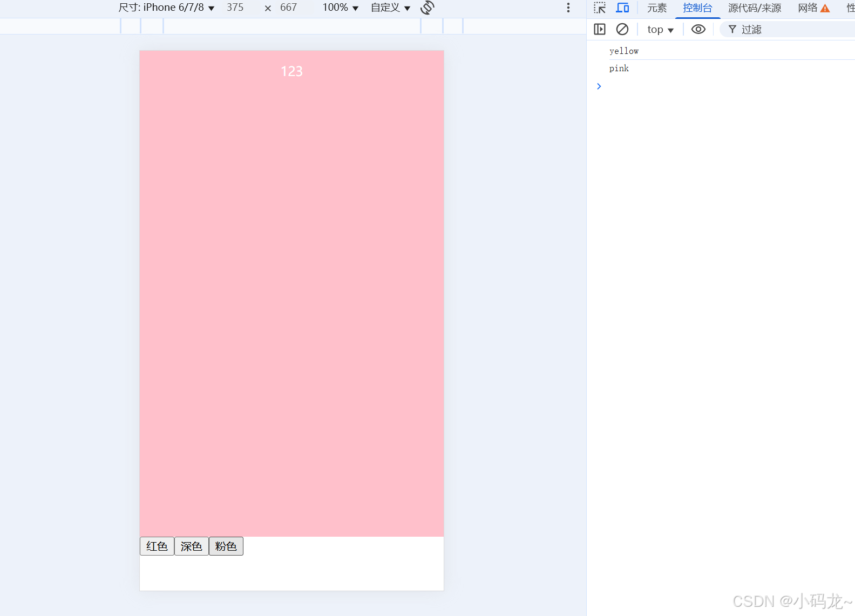Click the rotate screen icon
Viewport: 855px width, 616px height.
(x=427, y=8)
